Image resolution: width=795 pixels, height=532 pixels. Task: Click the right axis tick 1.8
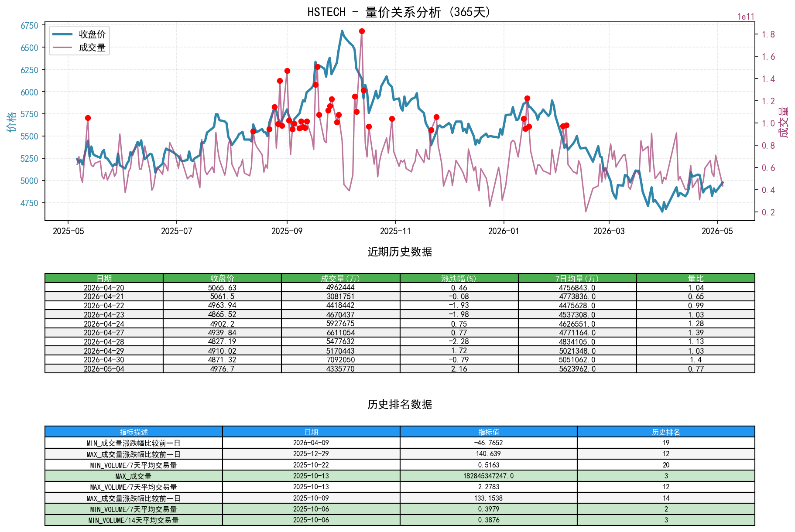768,34
